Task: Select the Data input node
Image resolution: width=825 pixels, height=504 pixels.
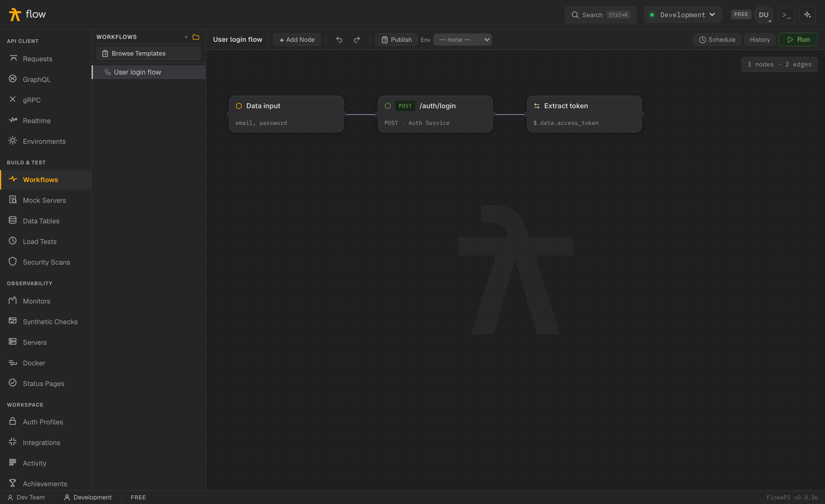Action: click(x=286, y=114)
